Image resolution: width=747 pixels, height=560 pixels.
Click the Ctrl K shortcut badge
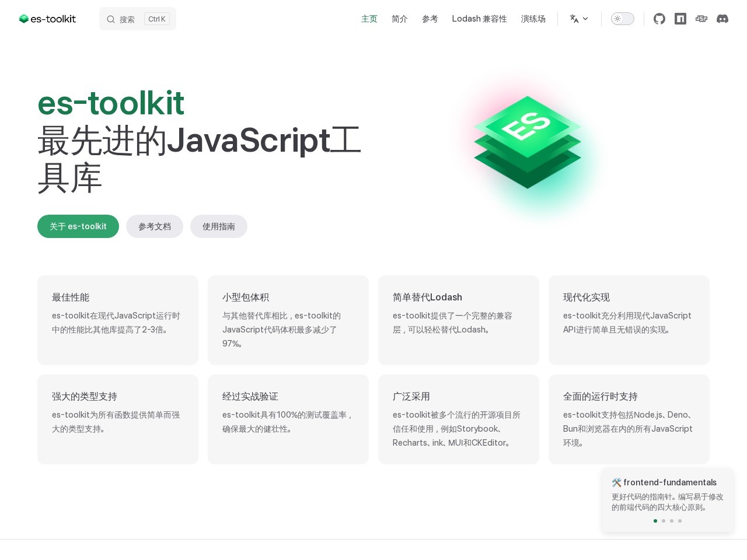coord(157,19)
